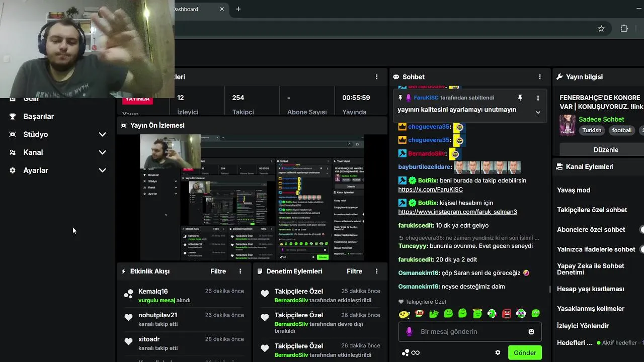644x362 pixels.
Task: Click the infinity points balance icon
Action: point(416,353)
